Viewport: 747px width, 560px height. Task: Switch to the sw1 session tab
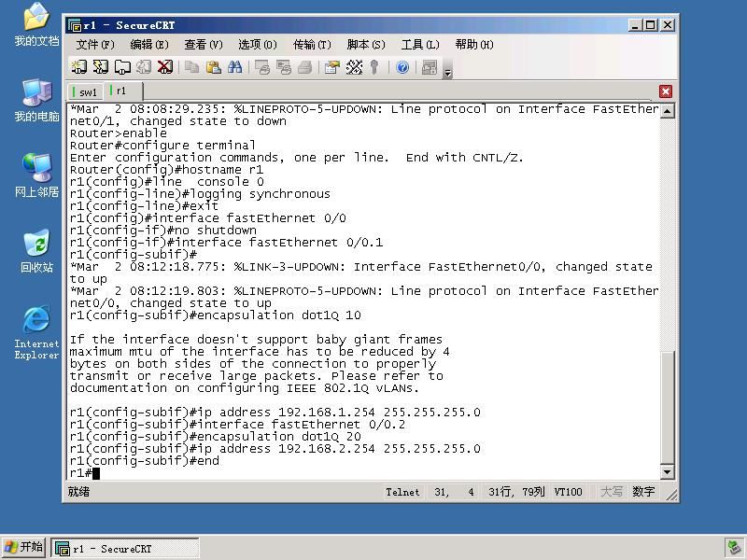85,91
